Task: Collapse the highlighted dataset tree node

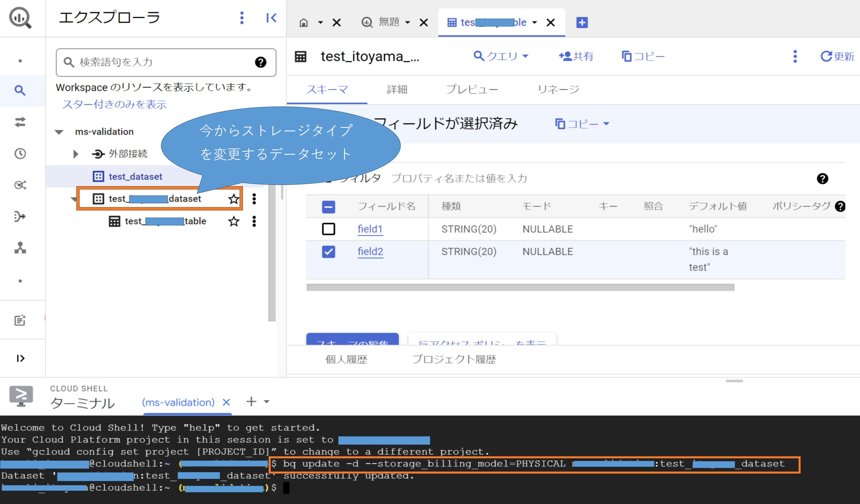Action: click(73, 199)
